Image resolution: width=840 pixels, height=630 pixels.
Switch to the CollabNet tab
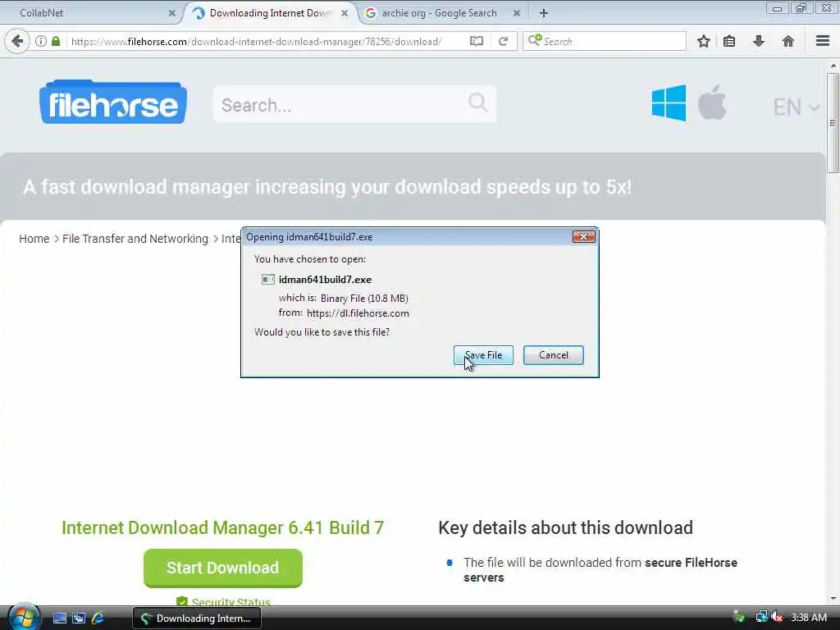coord(90,13)
